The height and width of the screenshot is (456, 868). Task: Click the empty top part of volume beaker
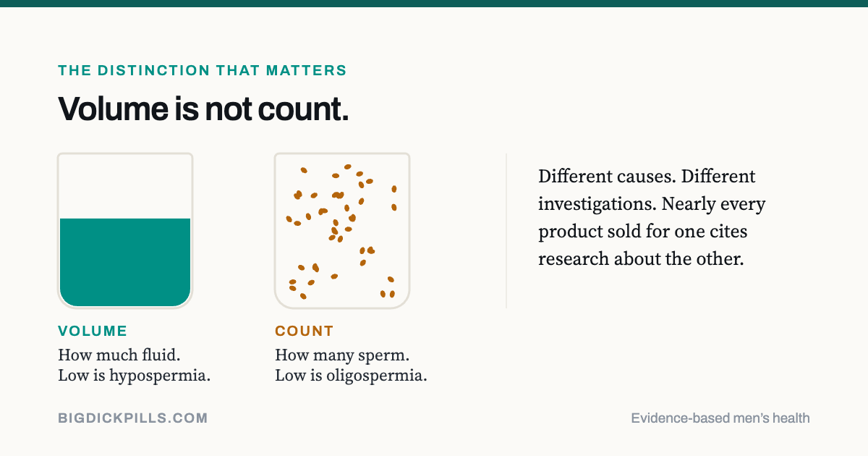(x=125, y=186)
